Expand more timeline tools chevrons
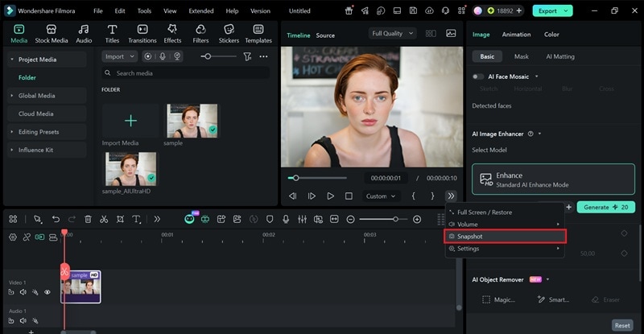 pos(157,220)
